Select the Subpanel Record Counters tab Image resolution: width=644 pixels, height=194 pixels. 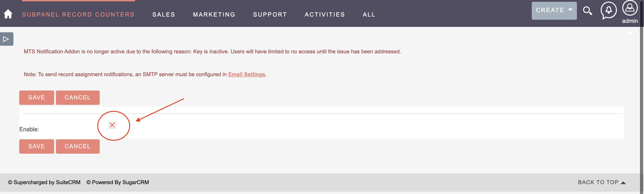(78, 15)
